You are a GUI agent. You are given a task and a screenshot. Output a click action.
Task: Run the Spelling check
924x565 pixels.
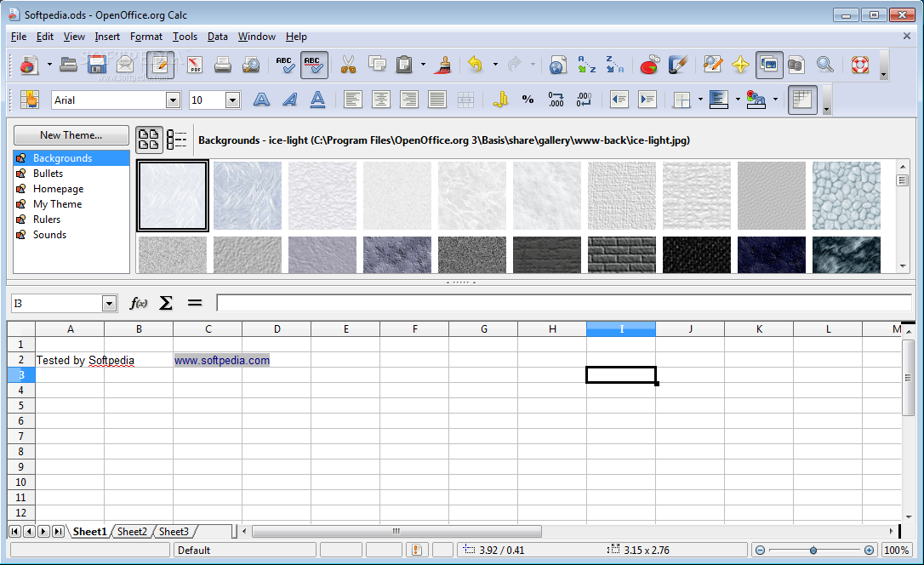pyautogui.click(x=285, y=64)
